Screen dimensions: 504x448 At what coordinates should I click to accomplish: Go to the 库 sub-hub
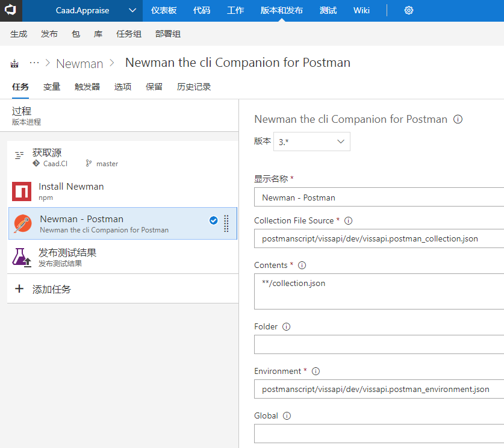click(x=98, y=34)
